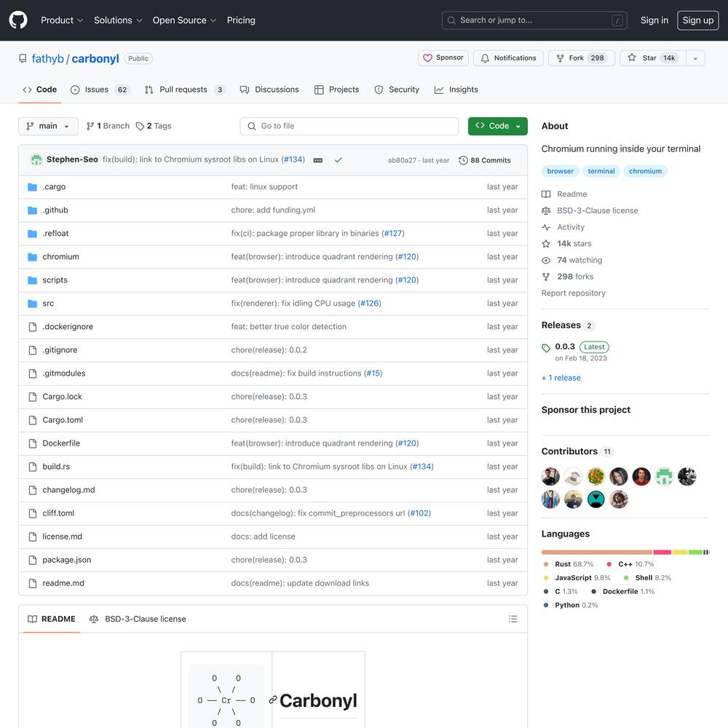Switch to the Discussions tab
This screenshot has height=728, width=728.
[269, 90]
